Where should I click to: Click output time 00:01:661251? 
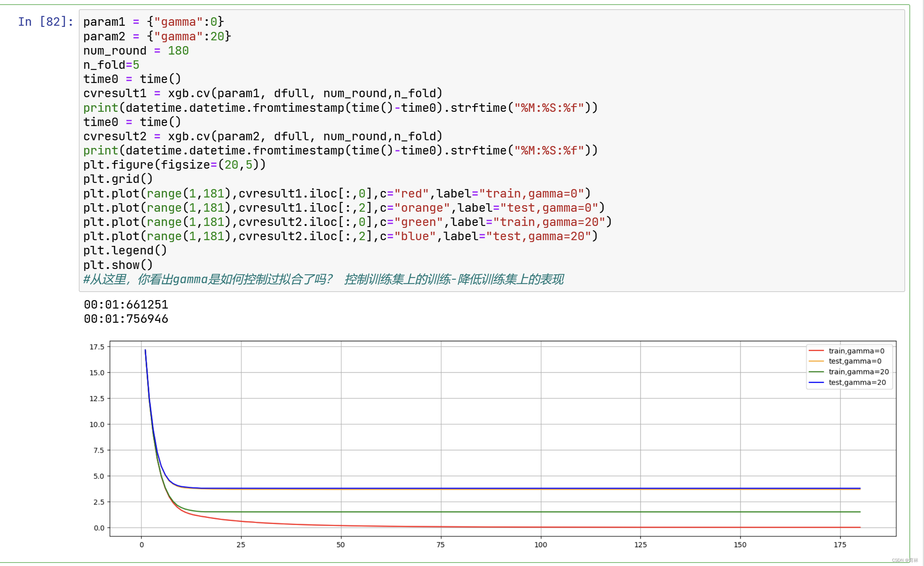(x=126, y=305)
